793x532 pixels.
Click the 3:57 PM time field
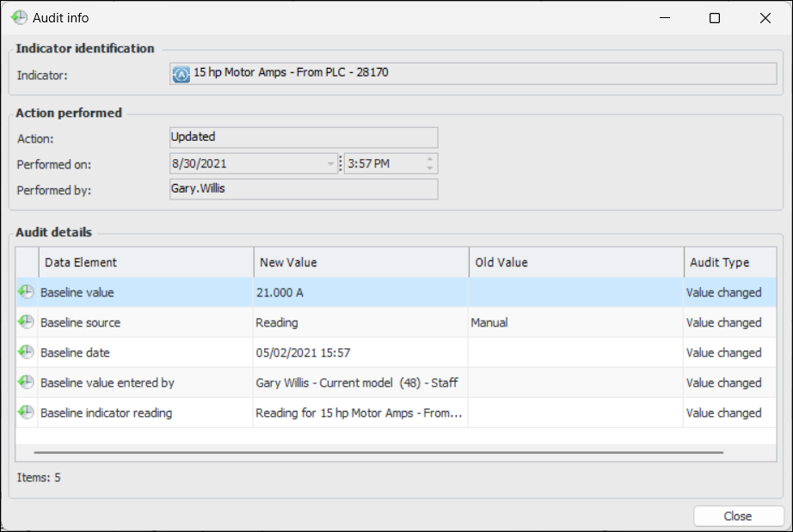click(390, 163)
